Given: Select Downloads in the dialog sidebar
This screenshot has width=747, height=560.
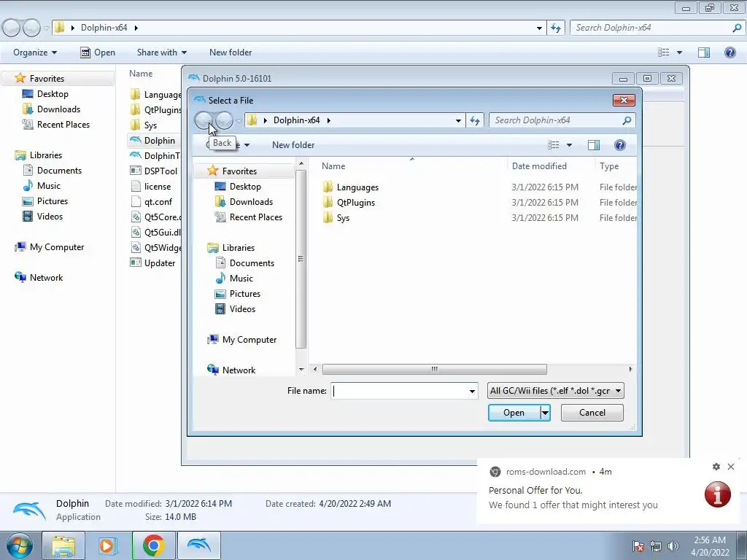Looking at the screenshot, I should 251,202.
